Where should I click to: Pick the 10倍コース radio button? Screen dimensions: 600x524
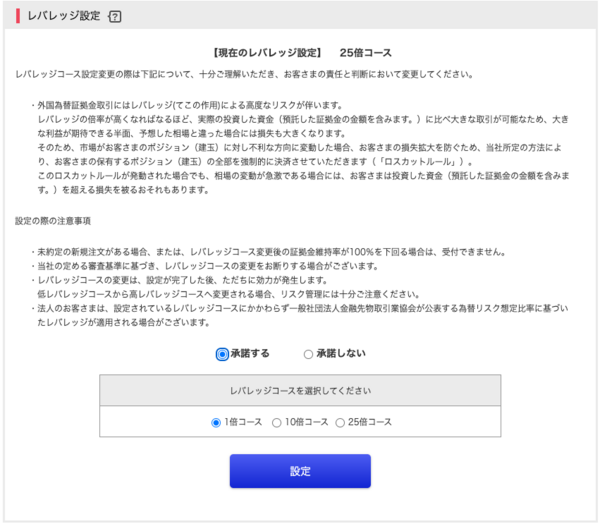(275, 422)
